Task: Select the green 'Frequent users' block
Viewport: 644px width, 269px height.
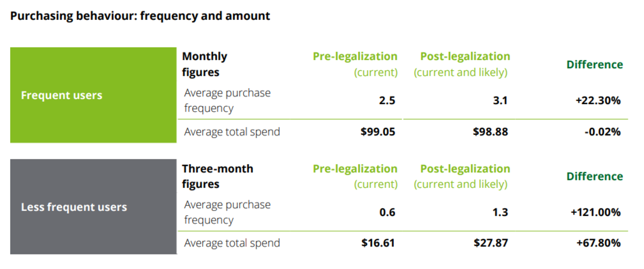Action: (x=93, y=96)
